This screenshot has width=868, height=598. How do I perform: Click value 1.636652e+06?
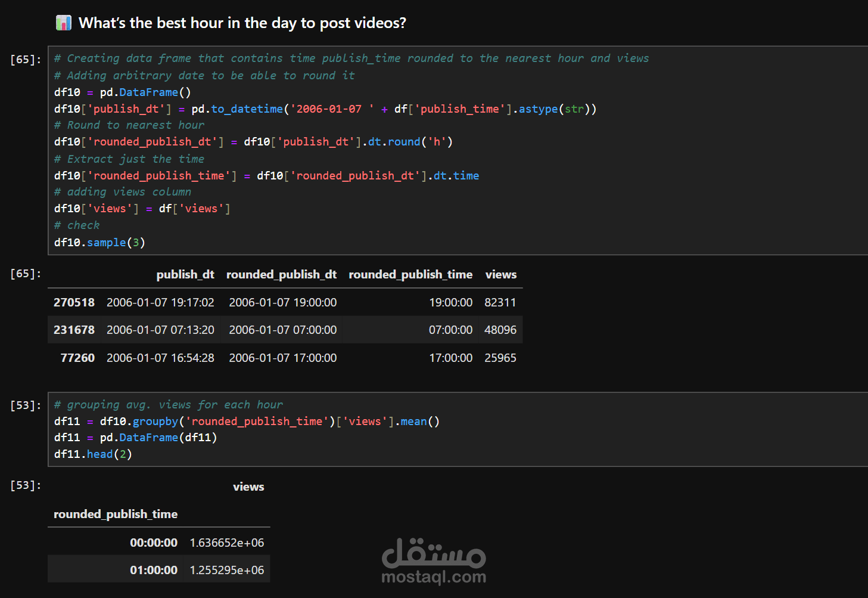click(x=227, y=543)
